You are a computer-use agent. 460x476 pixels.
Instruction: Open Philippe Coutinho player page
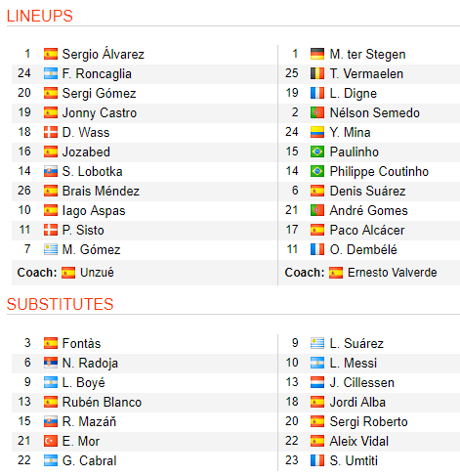[379, 172]
